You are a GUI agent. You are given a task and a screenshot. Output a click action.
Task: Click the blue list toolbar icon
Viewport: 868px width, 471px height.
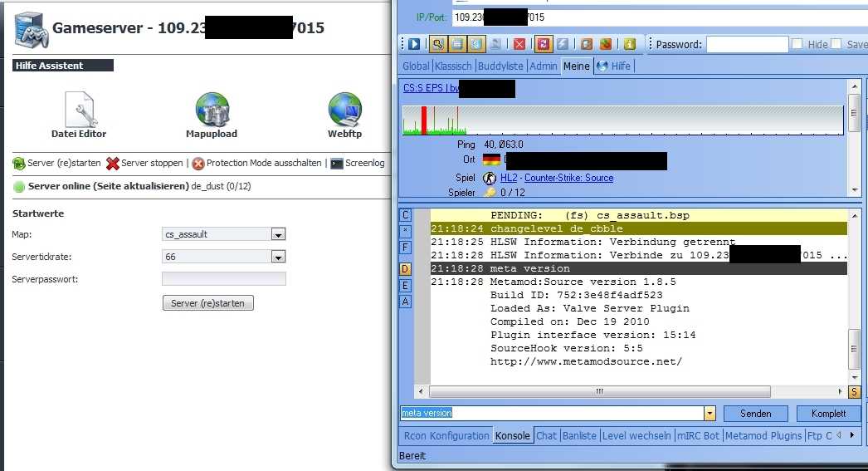(x=476, y=44)
